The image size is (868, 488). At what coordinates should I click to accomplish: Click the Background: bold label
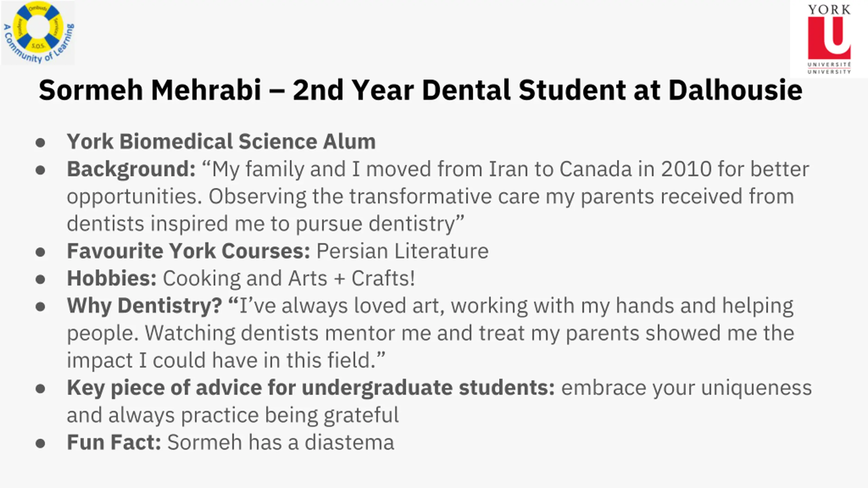coord(131,169)
